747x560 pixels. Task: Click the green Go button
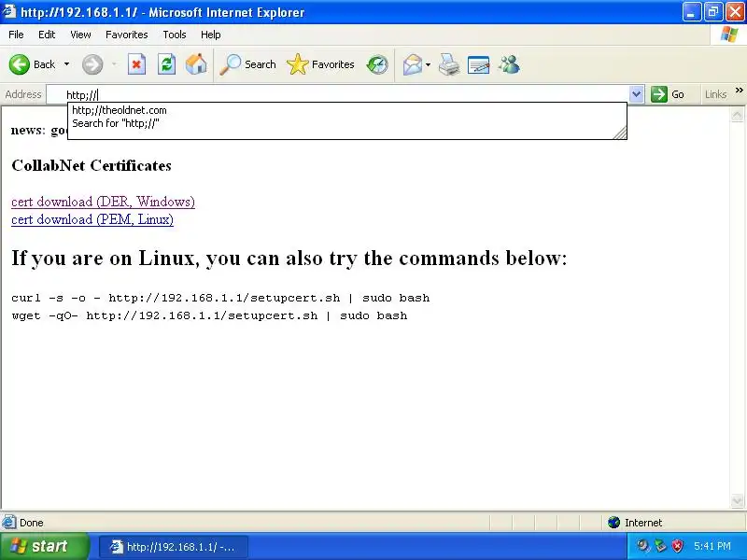[668, 94]
